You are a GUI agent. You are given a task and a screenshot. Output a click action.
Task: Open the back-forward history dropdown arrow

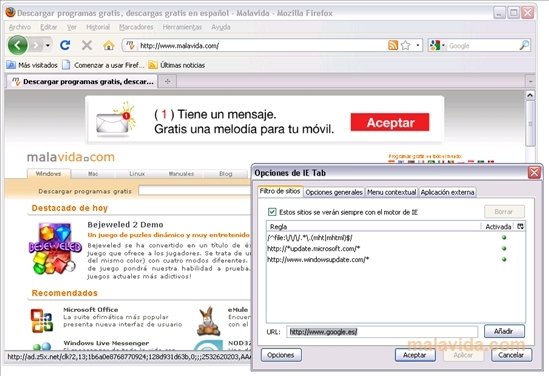click(x=48, y=45)
